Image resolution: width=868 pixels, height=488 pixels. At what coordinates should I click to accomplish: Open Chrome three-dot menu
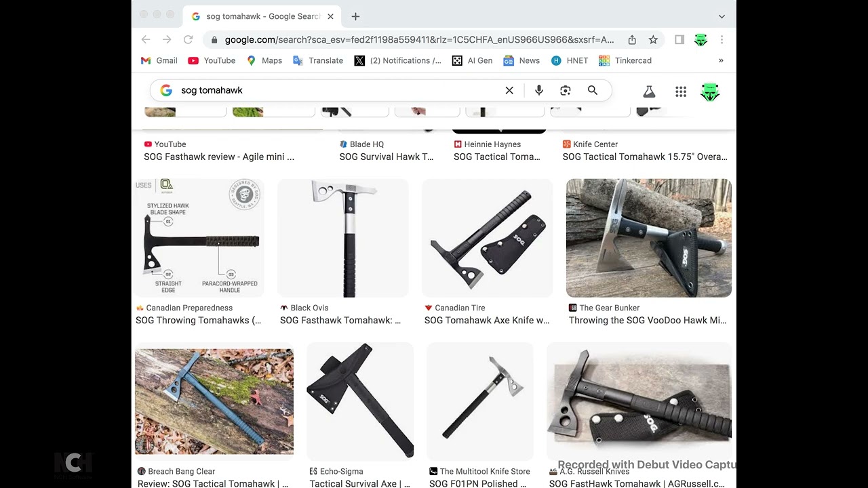click(722, 40)
